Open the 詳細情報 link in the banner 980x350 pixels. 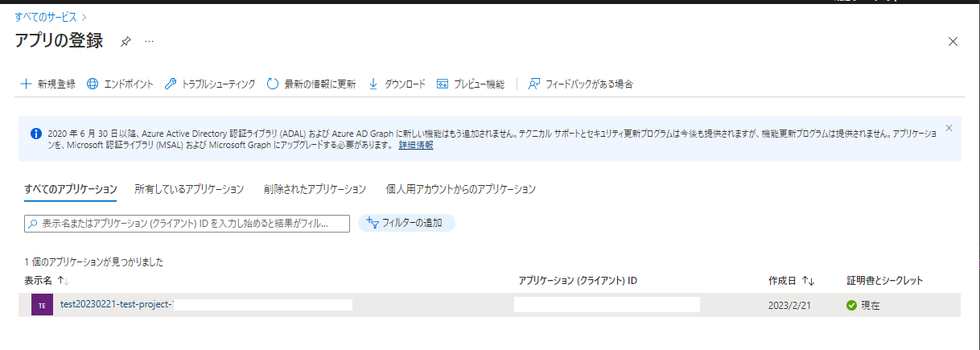coord(416,145)
